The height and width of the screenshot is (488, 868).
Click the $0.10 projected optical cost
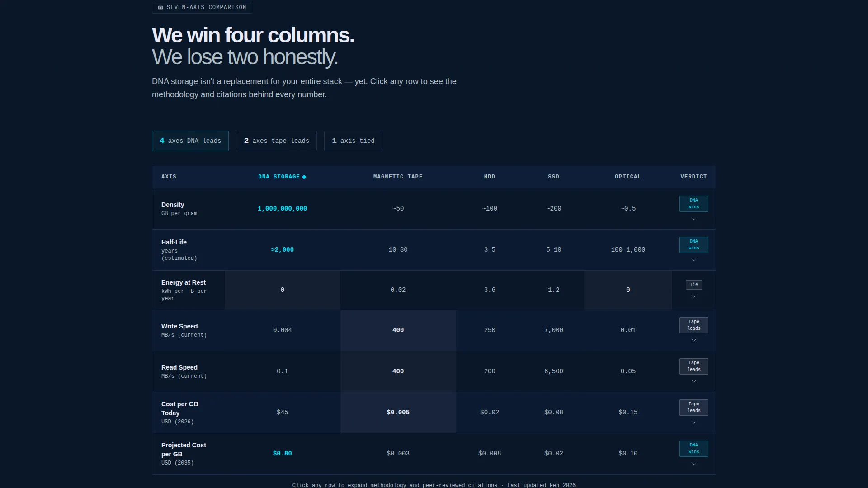click(x=628, y=454)
